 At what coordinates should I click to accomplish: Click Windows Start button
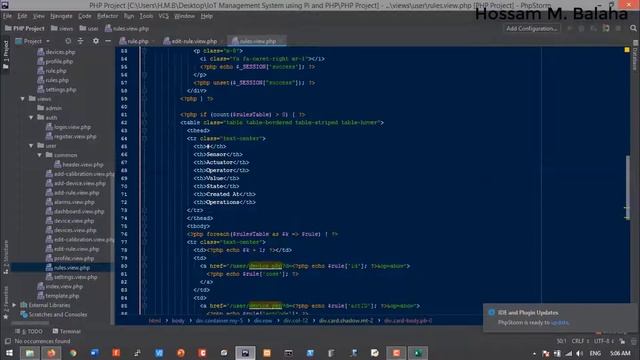tap(9, 353)
